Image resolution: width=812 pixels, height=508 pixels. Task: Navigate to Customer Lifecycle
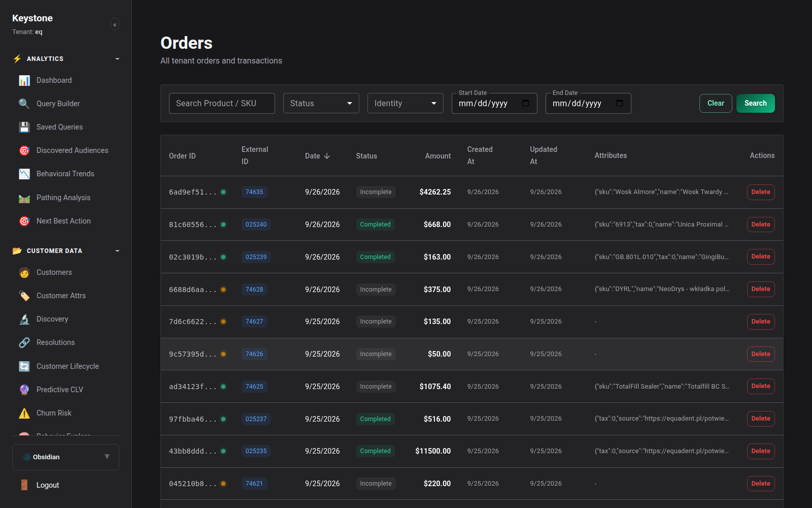coord(67,366)
